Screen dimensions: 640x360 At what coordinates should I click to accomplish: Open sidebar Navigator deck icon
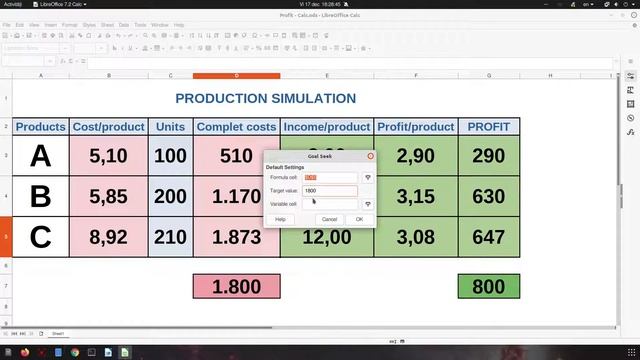631,118
